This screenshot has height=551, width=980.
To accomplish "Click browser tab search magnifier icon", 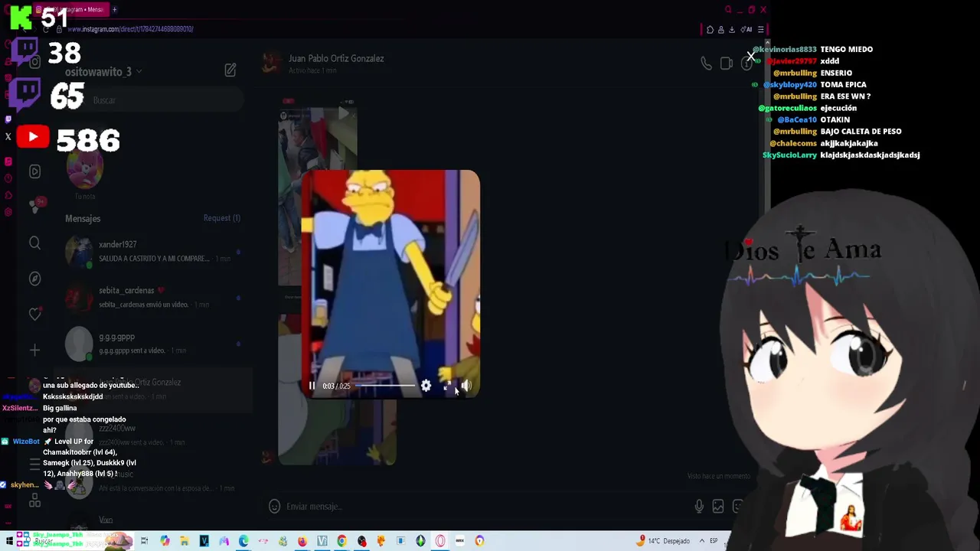I will 728,9.
